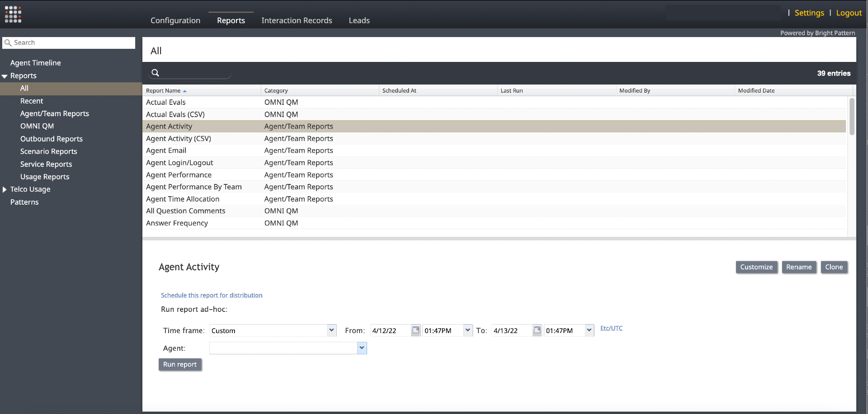This screenshot has height=414, width=868.
Task: Collapse the Reports tree section
Action: pos(5,76)
